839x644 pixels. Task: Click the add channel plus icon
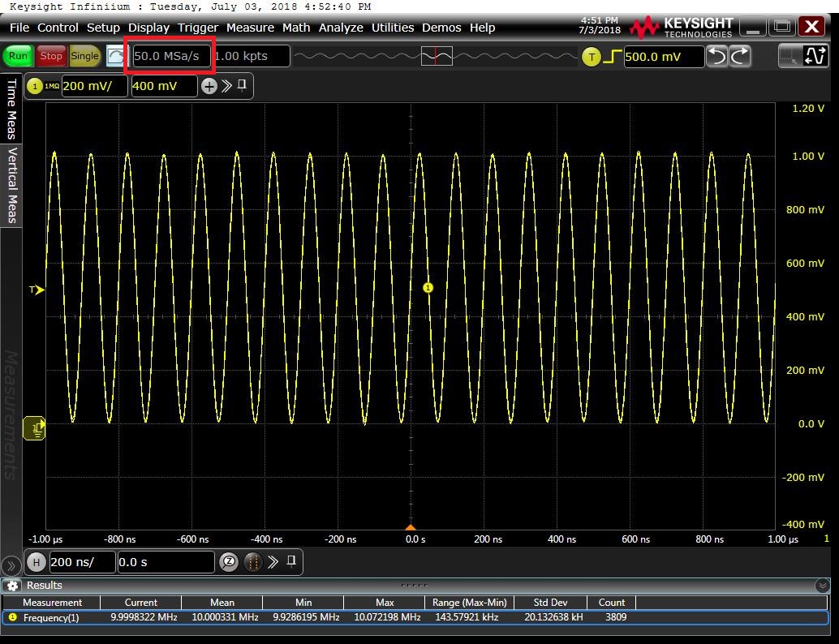(x=209, y=86)
